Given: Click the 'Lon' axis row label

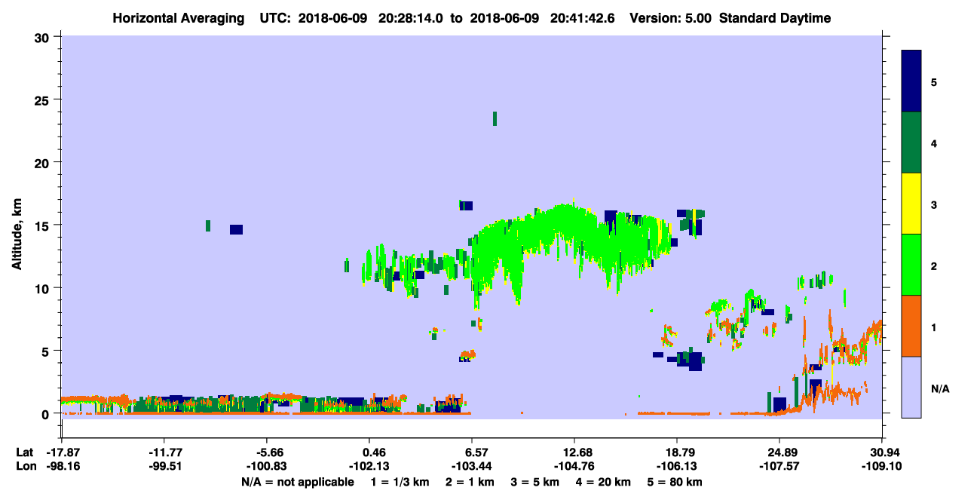Looking at the screenshot, I should click(x=25, y=466).
